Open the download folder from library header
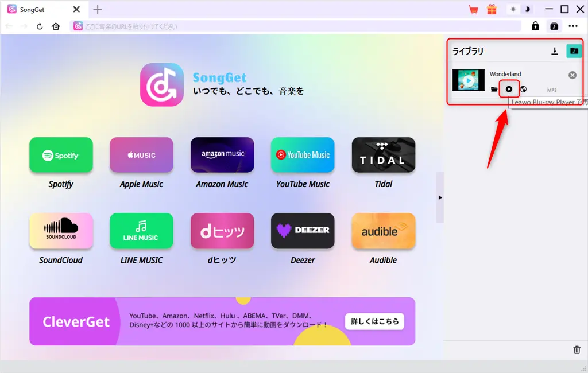588x373 pixels. (x=574, y=51)
